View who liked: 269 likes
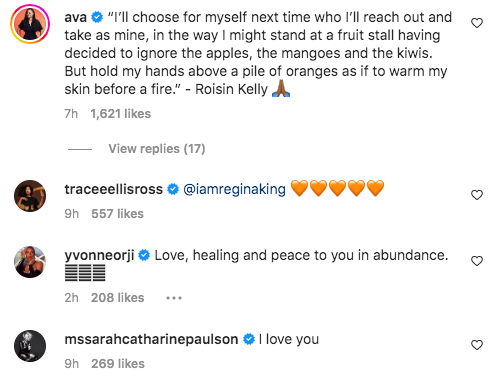 click(x=118, y=364)
